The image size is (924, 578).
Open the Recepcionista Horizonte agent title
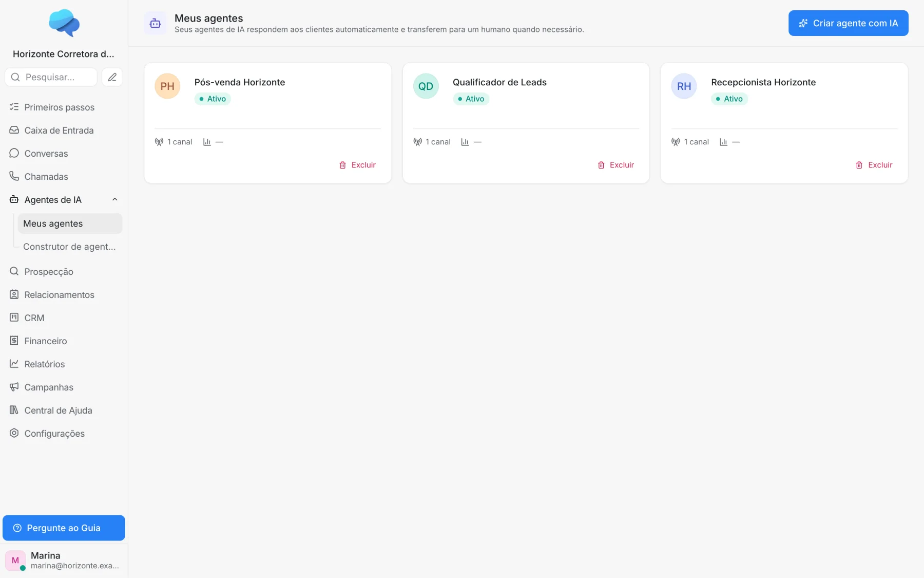(763, 82)
